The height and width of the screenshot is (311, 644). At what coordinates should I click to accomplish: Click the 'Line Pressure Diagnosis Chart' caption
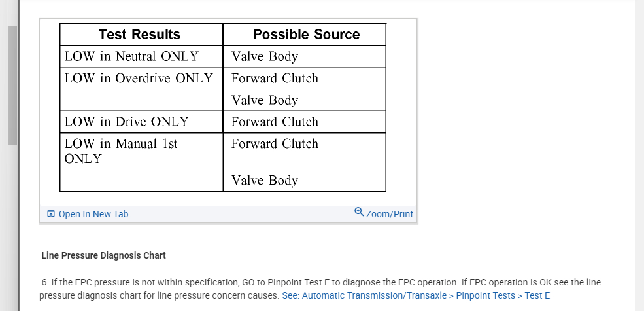tap(103, 255)
